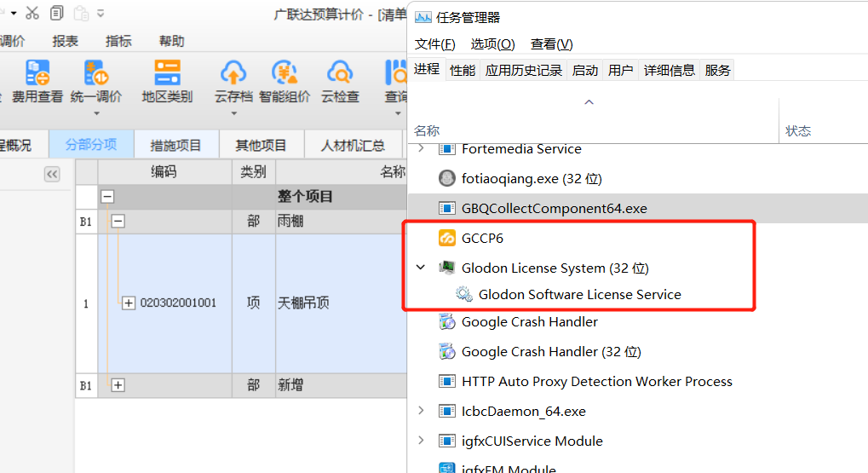The height and width of the screenshot is (473, 868).
Task: Select the 雨棚 name cell
Action: [x=341, y=221]
